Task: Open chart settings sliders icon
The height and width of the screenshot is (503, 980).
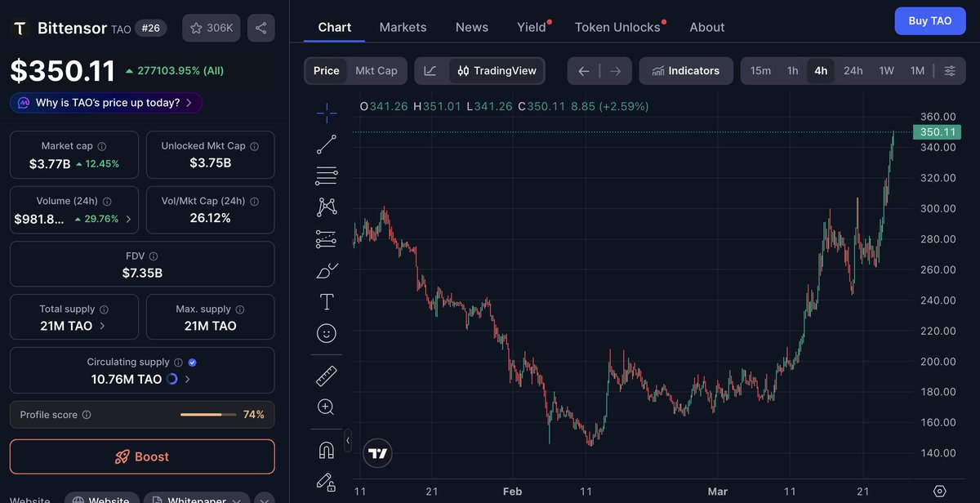Action: pos(950,71)
